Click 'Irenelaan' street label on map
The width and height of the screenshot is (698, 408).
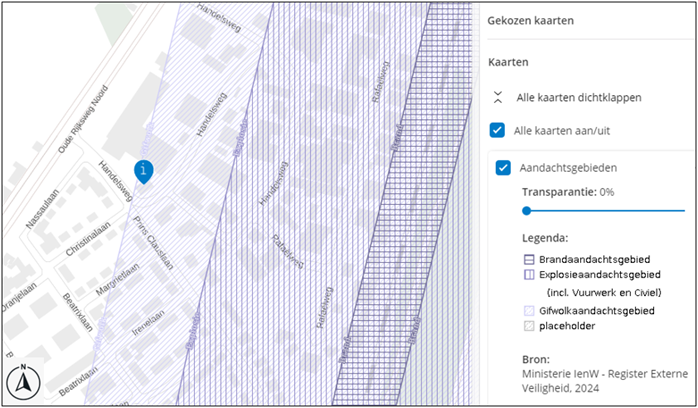click(x=148, y=323)
